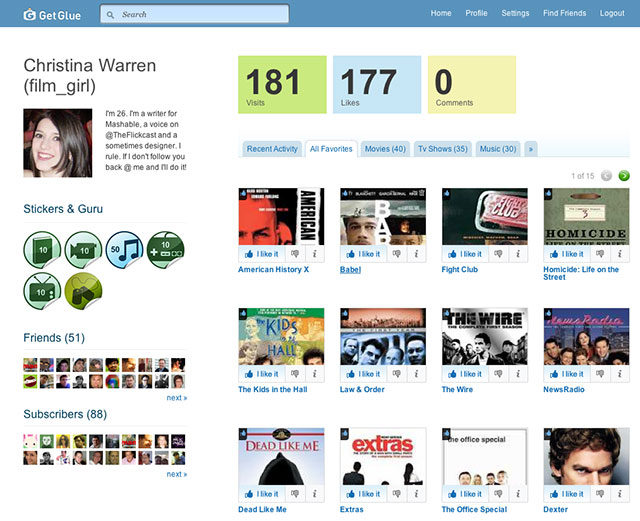Image resolution: width=640 pixels, height=521 pixels.
Task: Open the Dead Like Me title link
Action: pyautogui.click(x=262, y=510)
